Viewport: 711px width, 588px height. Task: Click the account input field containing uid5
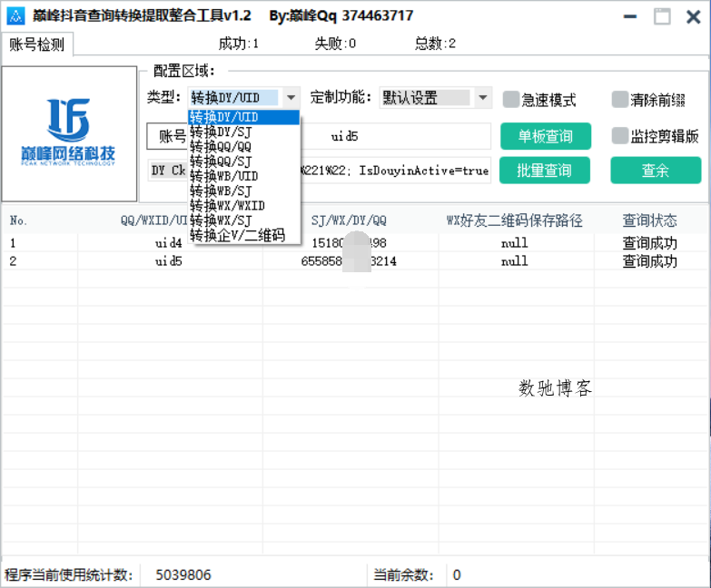point(395,136)
